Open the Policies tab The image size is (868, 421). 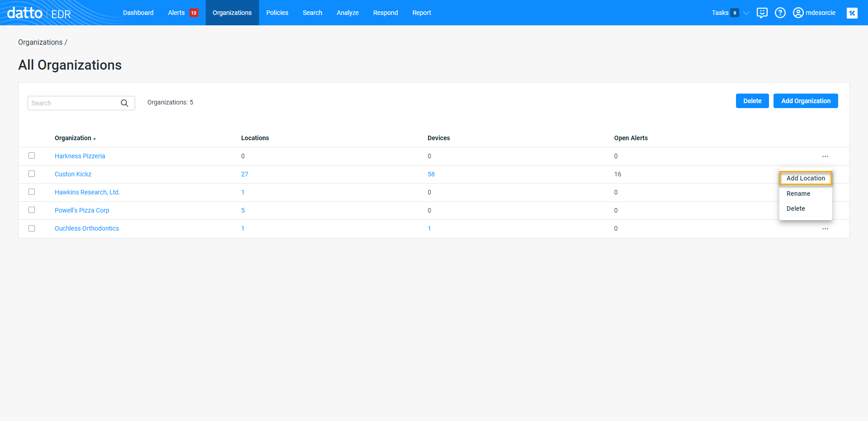coord(277,13)
